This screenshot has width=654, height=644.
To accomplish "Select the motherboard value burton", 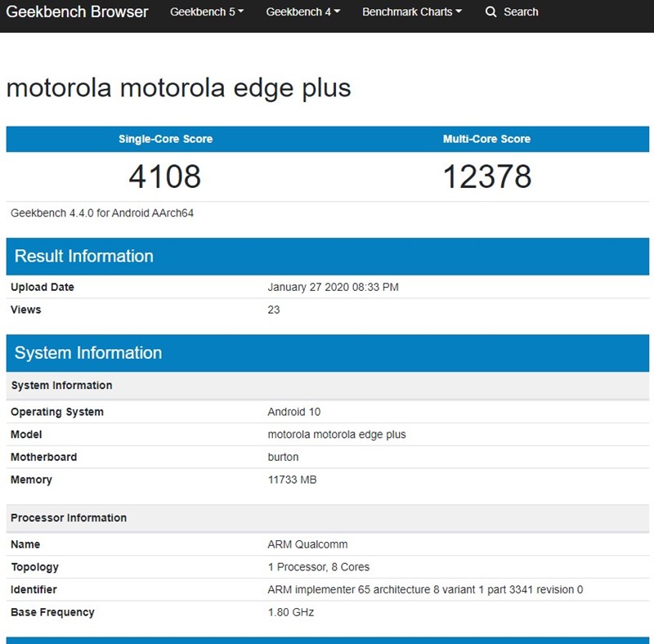I will pos(283,457).
